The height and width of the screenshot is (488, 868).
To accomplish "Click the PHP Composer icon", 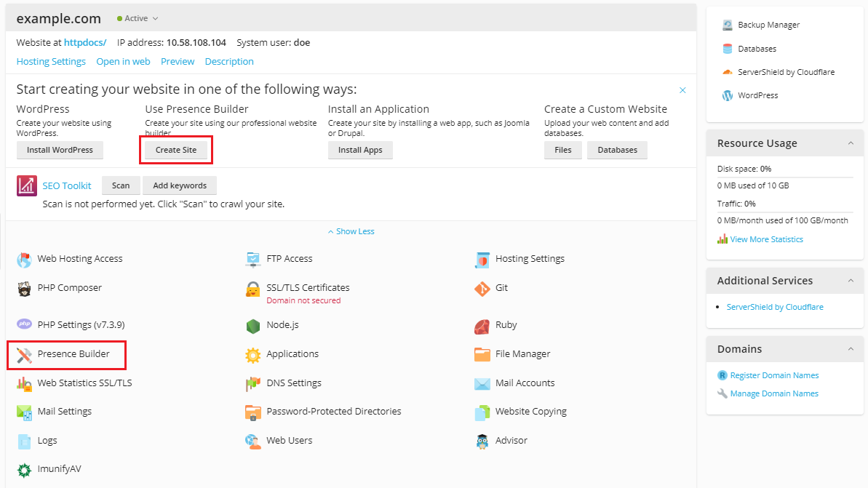I will click(x=24, y=288).
